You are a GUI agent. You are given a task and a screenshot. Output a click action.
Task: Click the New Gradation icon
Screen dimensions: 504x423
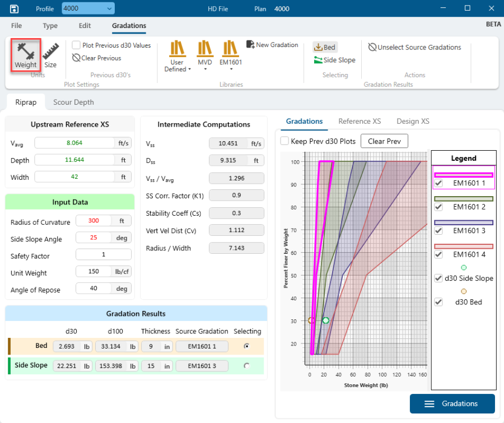[250, 45]
